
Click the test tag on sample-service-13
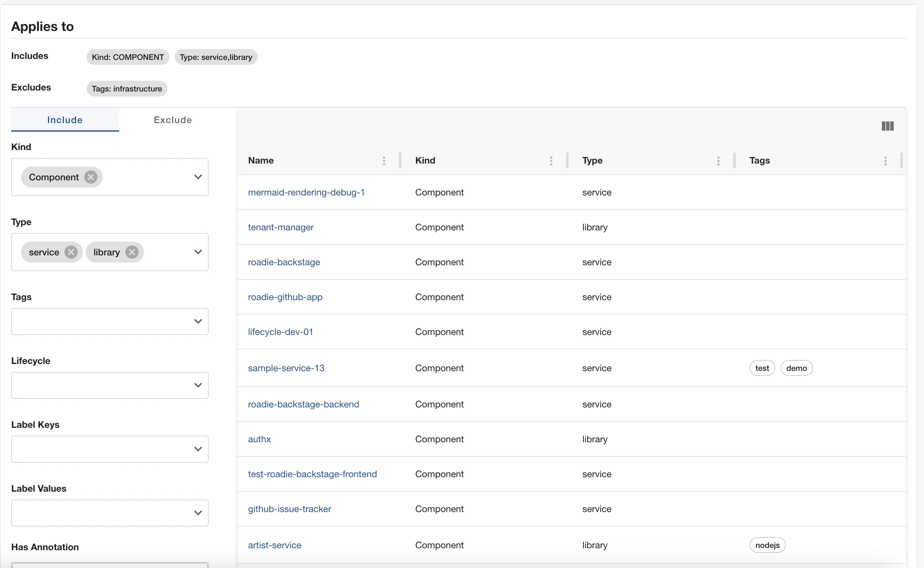(x=762, y=368)
